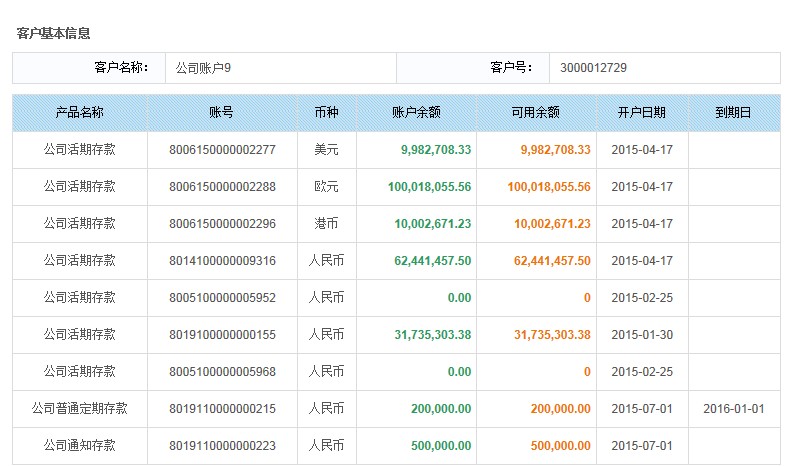
Task: Click currency cell 欧元
Action: click(326, 186)
